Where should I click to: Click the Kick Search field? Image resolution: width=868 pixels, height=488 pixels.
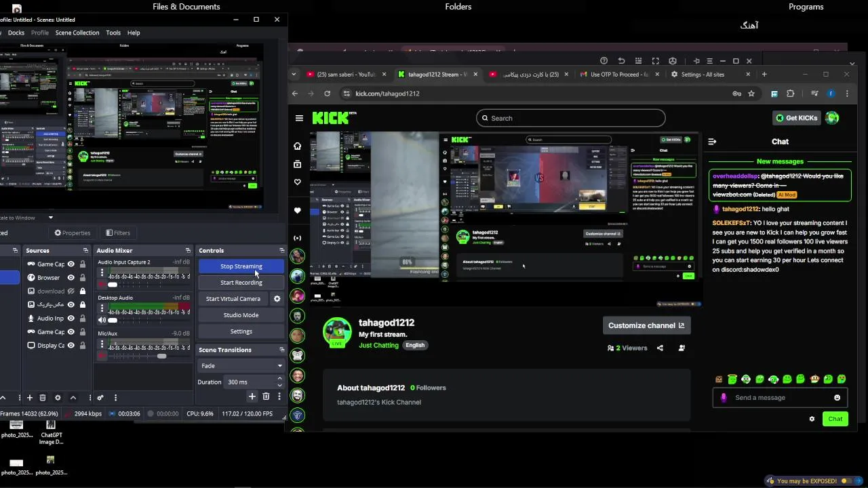(570, 118)
